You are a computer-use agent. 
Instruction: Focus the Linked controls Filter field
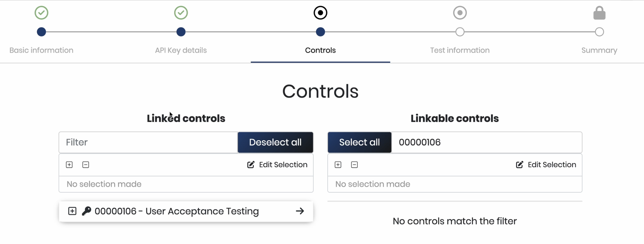pyautogui.click(x=148, y=142)
